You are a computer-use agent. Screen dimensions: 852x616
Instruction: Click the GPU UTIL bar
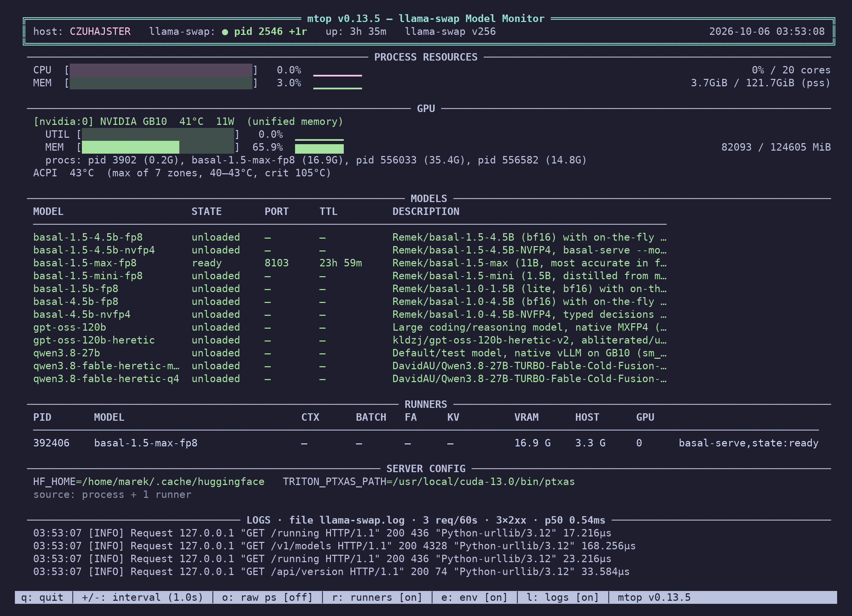pos(158,134)
